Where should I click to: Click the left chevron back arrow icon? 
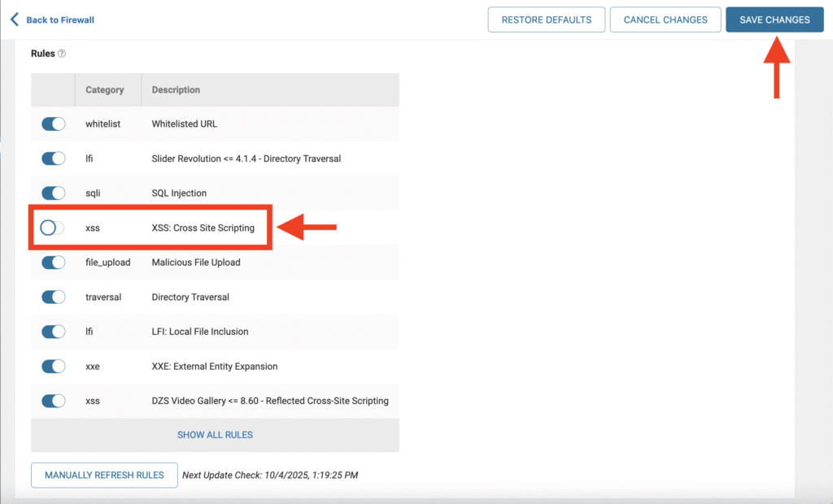14,20
